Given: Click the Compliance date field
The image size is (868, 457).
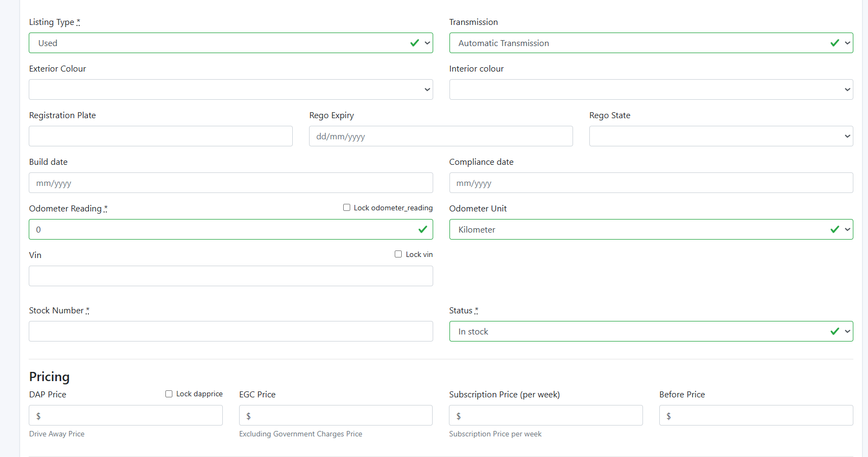Looking at the screenshot, I should (x=651, y=183).
